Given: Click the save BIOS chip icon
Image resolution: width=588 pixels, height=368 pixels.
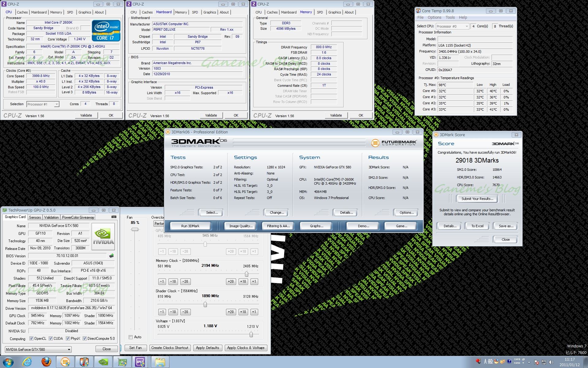Looking at the screenshot, I should tap(111, 256).
